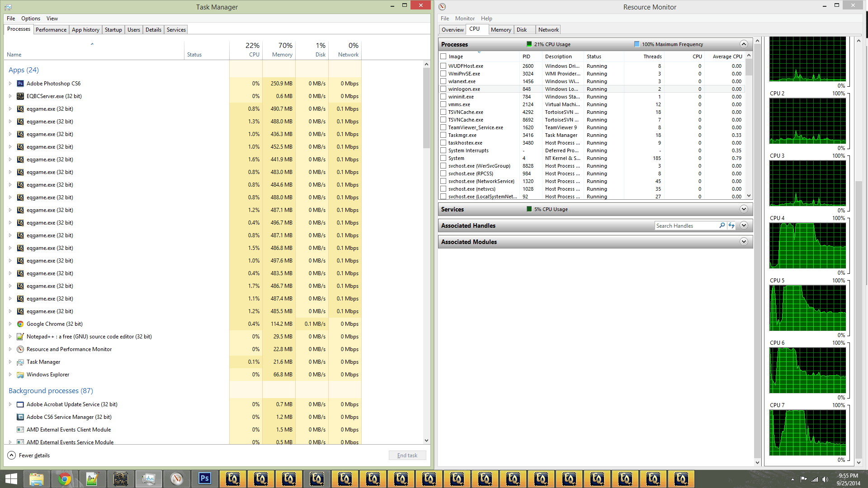
Task: Open the Monitor menu
Action: click(465, 19)
